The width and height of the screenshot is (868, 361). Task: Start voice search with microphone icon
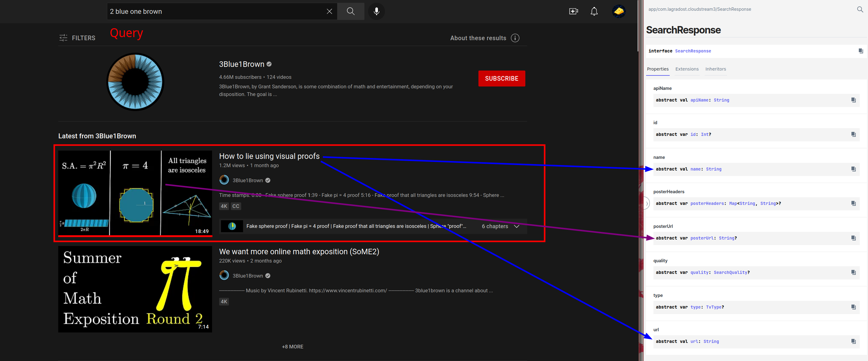pyautogui.click(x=376, y=11)
